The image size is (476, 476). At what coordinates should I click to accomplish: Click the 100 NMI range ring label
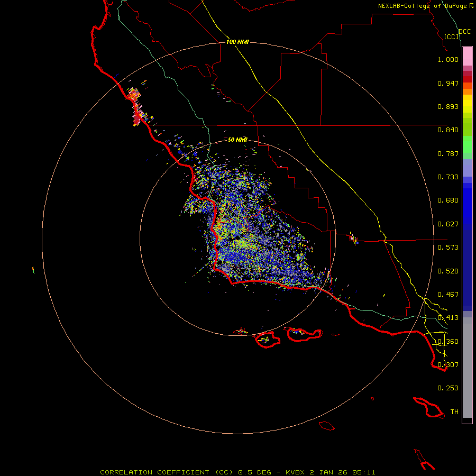tap(237, 42)
